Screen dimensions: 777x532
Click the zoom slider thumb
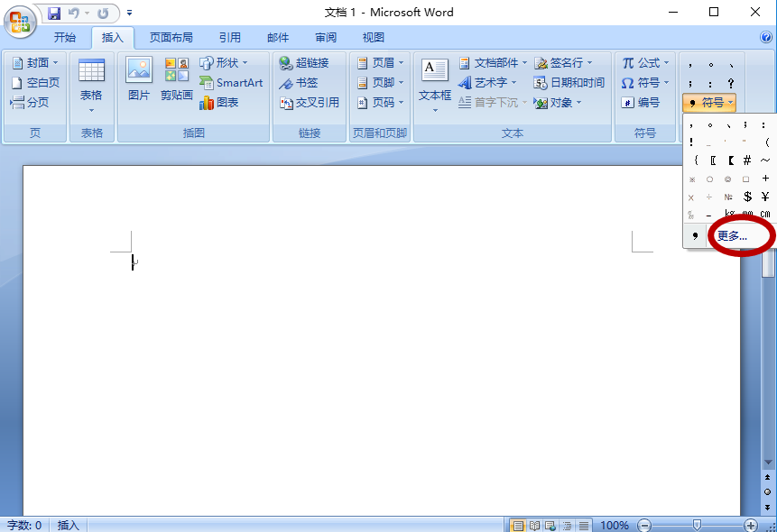[x=697, y=525]
